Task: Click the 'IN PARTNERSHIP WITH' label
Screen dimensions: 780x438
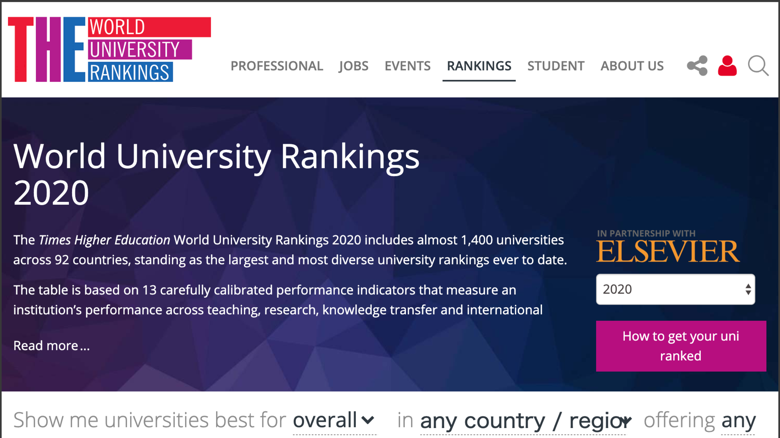Action: pos(646,233)
